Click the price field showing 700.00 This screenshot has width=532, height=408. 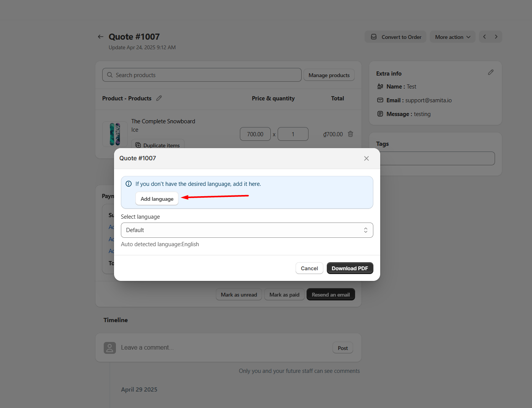click(x=255, y=134)
